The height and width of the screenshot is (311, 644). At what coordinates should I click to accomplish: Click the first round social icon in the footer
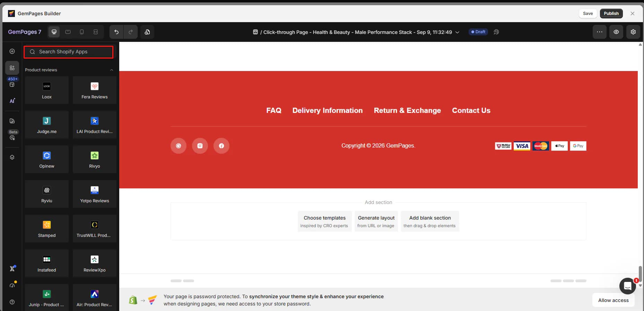coord(179,146)
